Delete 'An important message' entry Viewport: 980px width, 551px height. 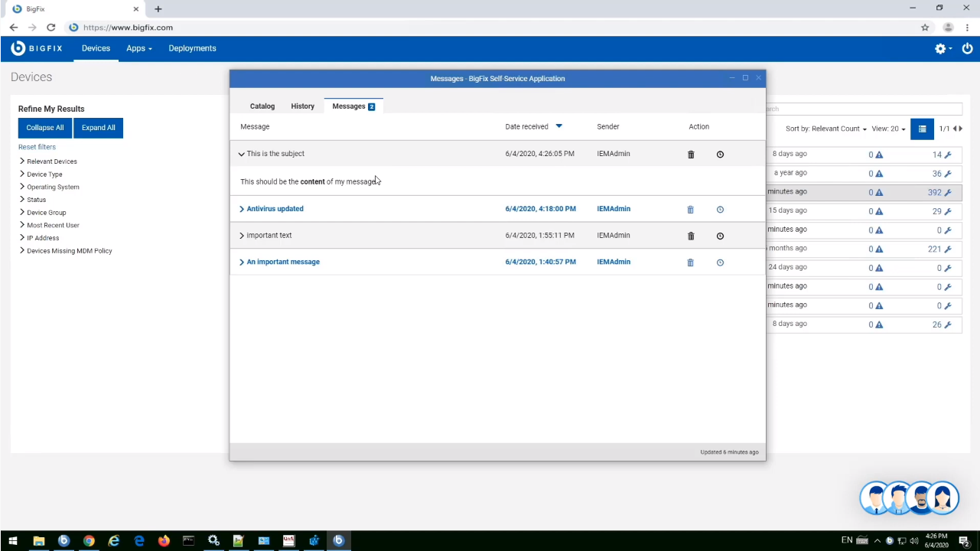(x=690, y=262)
